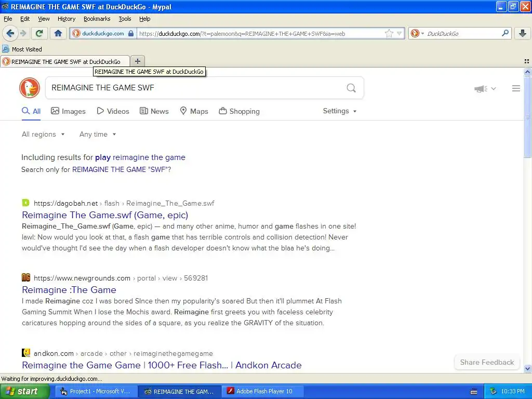Click the https://www.newgrounds.com result URL

[82, 278]
